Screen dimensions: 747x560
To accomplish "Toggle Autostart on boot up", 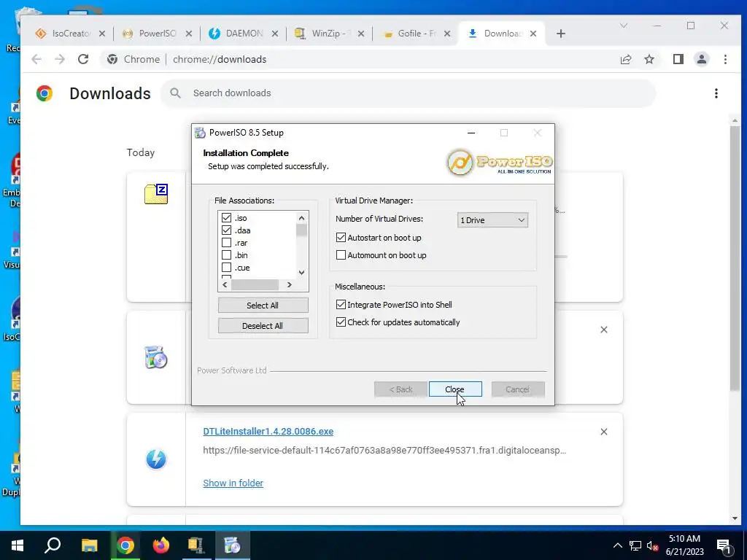I will click(341, 238).
